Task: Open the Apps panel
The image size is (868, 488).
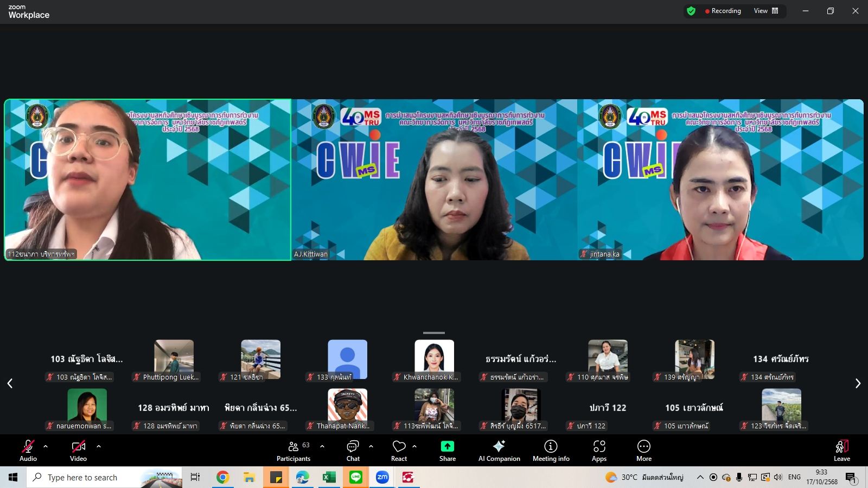Action: pyautogui.click(x=599, y=450)
